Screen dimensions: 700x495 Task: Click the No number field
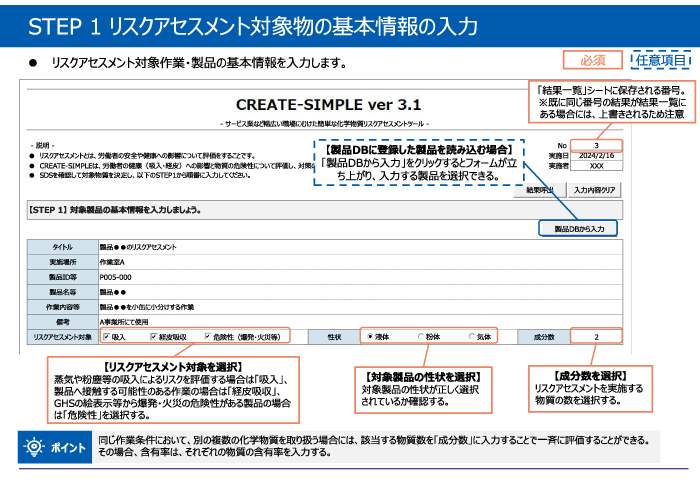(598, 146)
